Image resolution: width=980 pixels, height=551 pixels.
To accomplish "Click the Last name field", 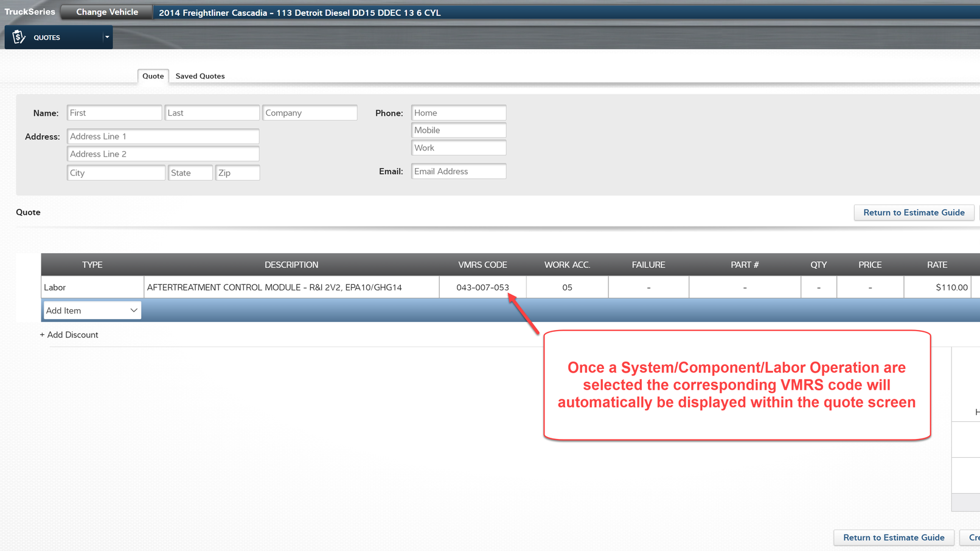I will (212, 113).
